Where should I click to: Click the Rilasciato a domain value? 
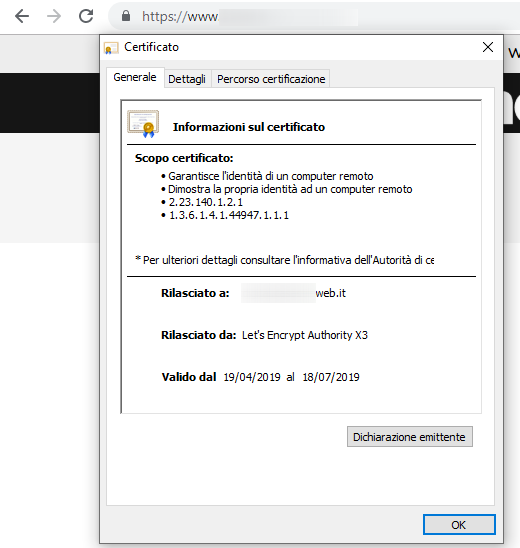tap(294, 293)
